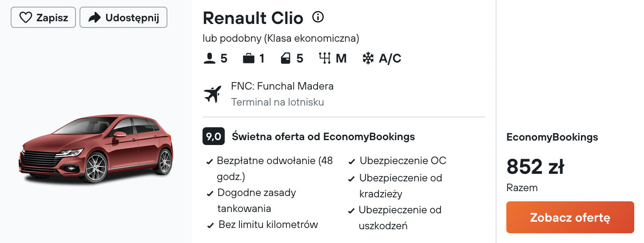Click the Bez limitu kilometrów checkmark item
Screen dimensions: 644x243
point(263,224)
